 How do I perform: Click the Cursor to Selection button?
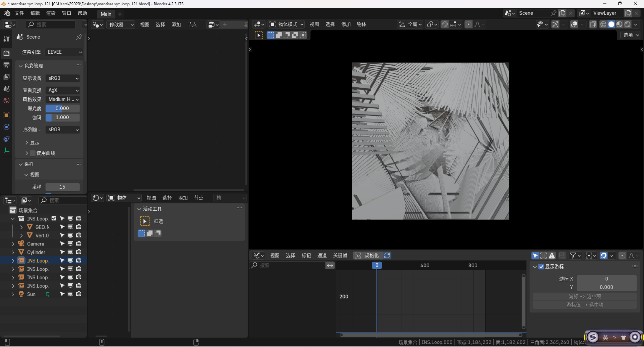pyautogui.click(x=585, y=296)
